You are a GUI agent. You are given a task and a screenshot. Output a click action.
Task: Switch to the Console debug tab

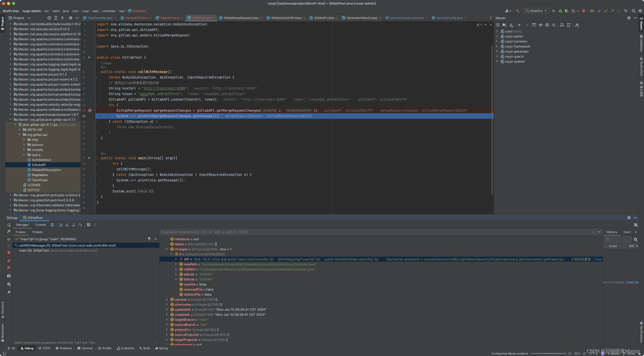click(40, 225)
